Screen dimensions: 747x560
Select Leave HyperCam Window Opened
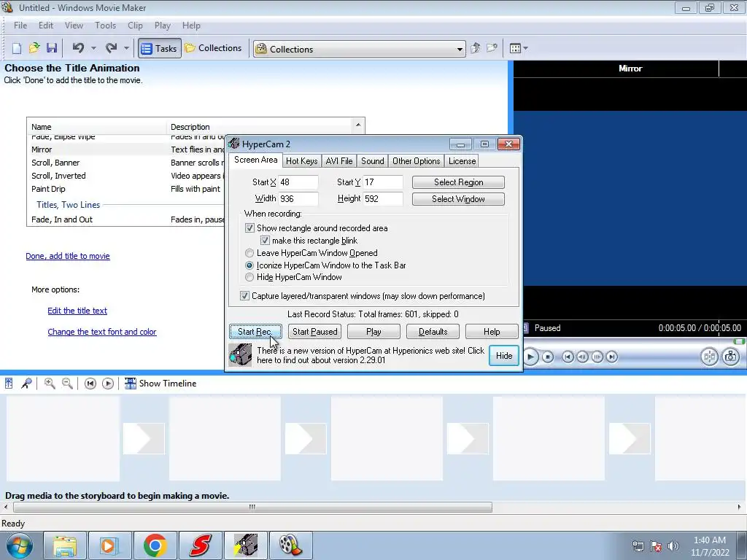pos(249,253)
